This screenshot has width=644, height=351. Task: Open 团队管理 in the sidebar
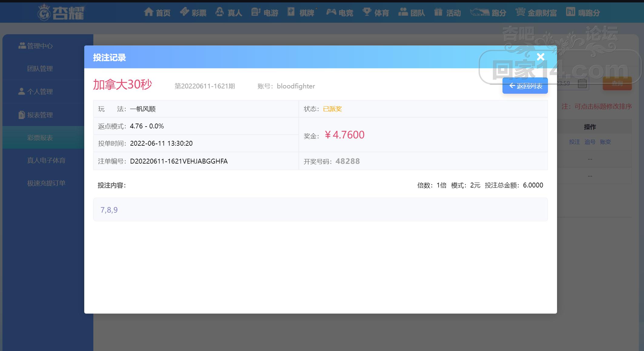click(x=40, y=69)
